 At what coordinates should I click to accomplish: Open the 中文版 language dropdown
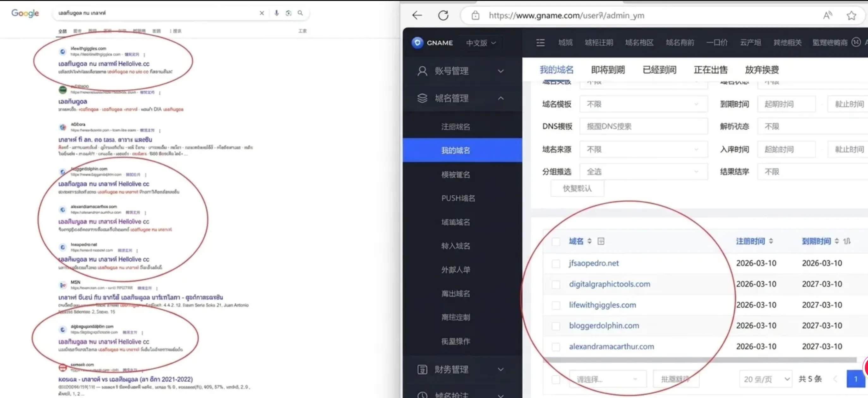[481, 43]
